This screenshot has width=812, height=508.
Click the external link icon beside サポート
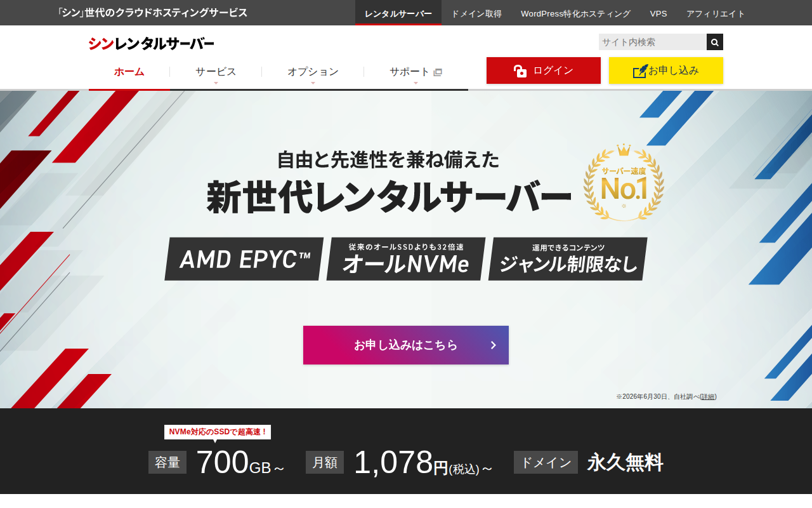[x=438, y=72]
